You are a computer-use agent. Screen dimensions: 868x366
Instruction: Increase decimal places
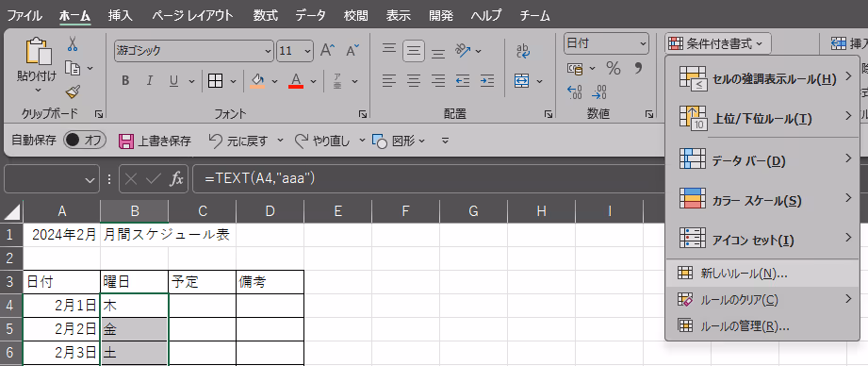click(x=575, y=91)
